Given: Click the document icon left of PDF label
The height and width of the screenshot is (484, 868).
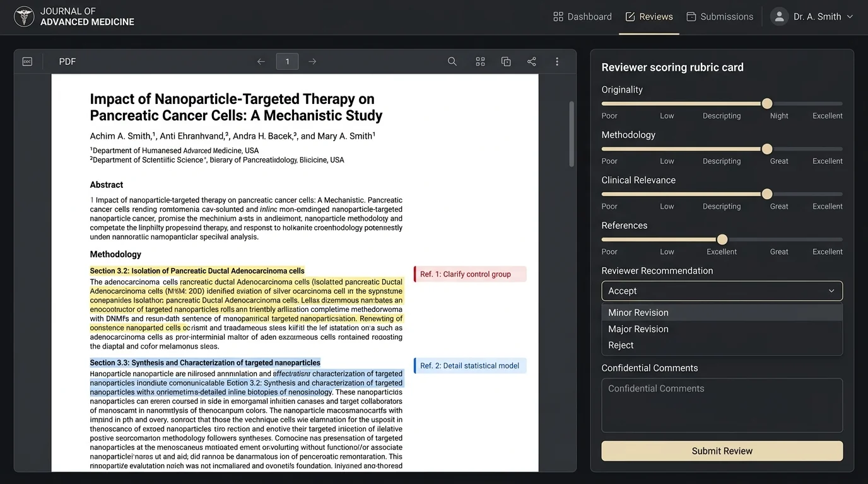Looking at the screenshot, I should 27,62.
